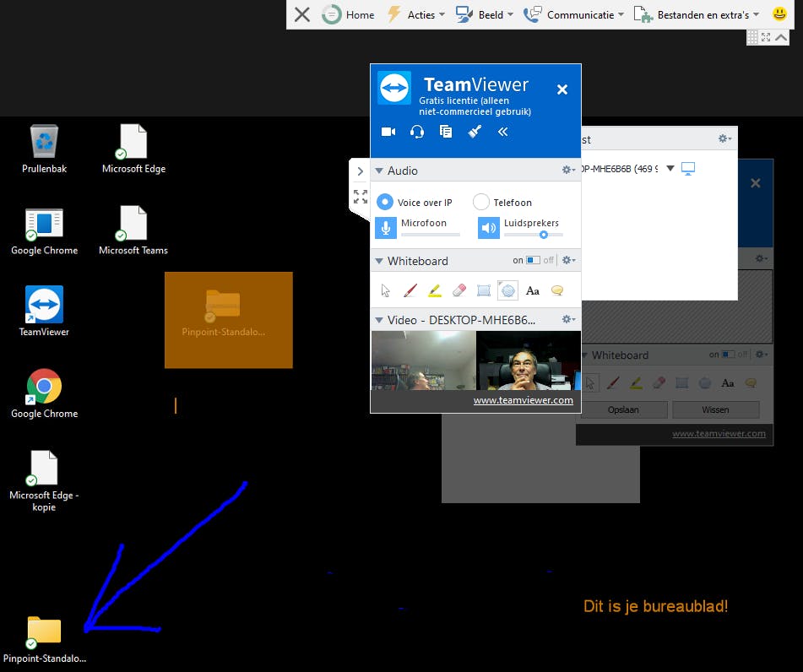Select the whiteboard red pen tool

tap(410, 291)
